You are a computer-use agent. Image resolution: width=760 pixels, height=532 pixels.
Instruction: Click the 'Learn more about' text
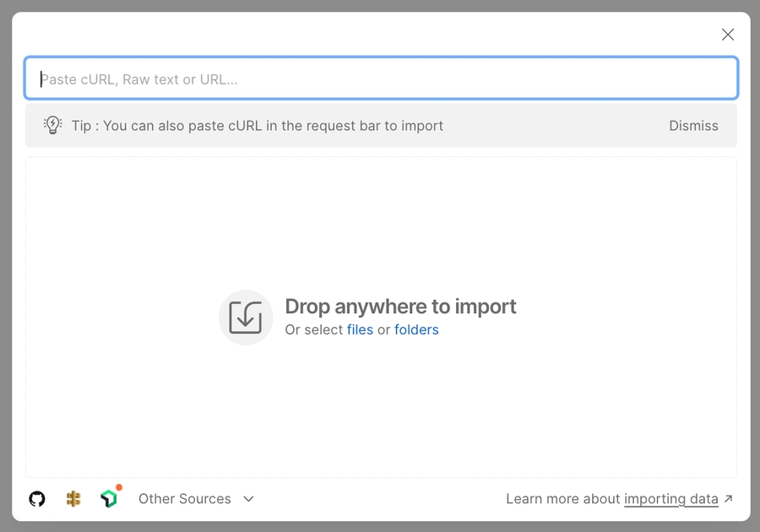(562, 499)
